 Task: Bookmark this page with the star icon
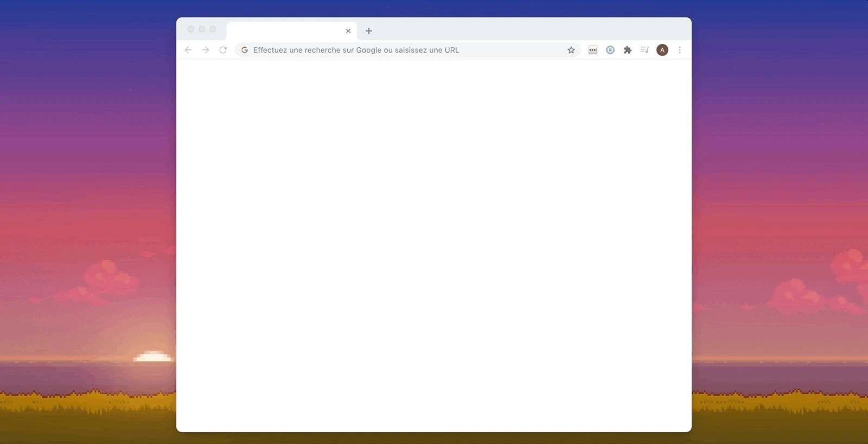571,50
